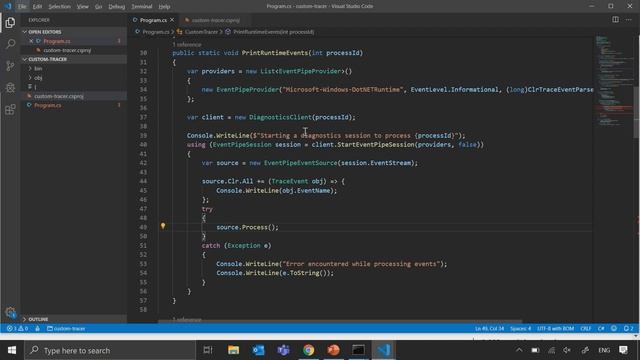Open the Action Center notification icon
The width and height of the screenshot is (640, 360).
pos(623,350)
